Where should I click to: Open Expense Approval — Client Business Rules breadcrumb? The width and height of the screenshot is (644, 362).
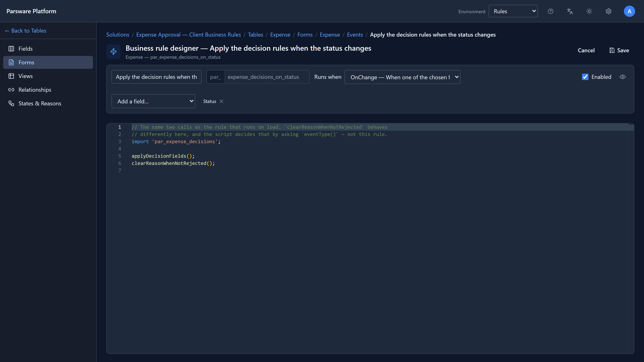coord(189,35)
